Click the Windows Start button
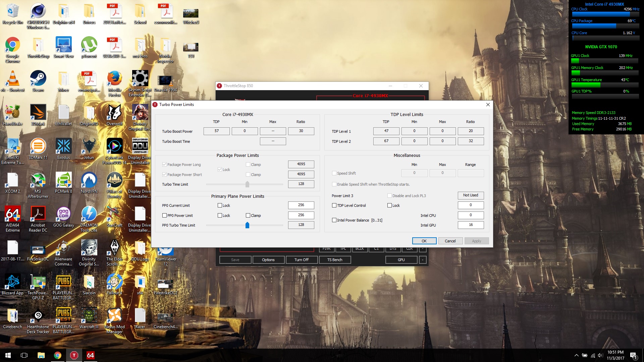Screen dimensions: 644x362 (8, 355)
